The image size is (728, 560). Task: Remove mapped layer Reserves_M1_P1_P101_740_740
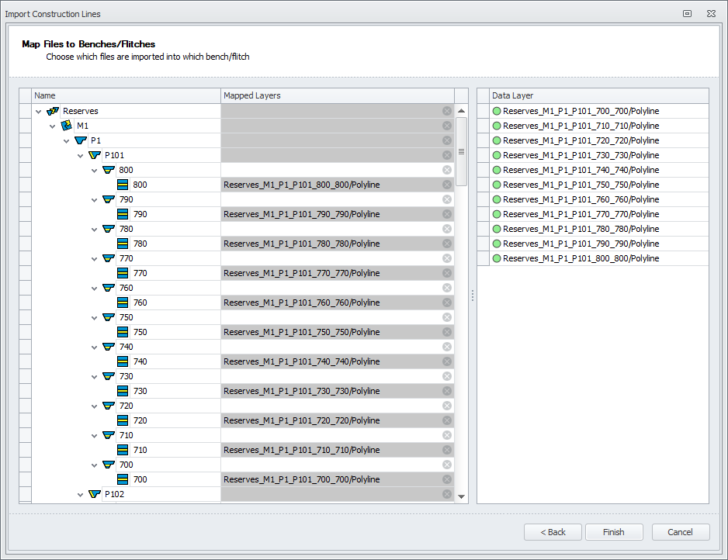click(x=446, y=361)
